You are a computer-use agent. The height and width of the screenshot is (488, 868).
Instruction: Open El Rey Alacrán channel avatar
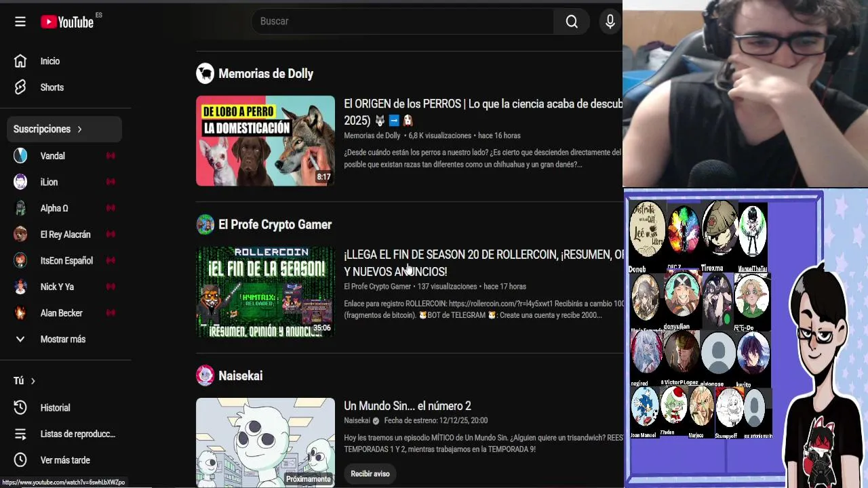coord(20,235)
